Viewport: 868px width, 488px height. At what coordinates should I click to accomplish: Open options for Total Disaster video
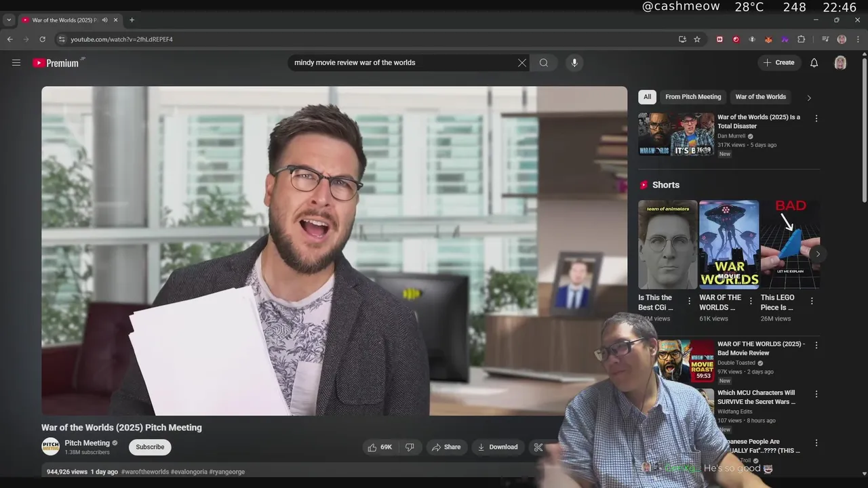point(816,118)
